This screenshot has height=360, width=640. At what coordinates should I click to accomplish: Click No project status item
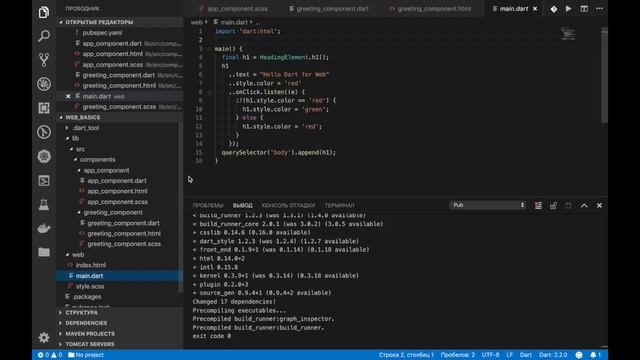[x=86, y=355]
